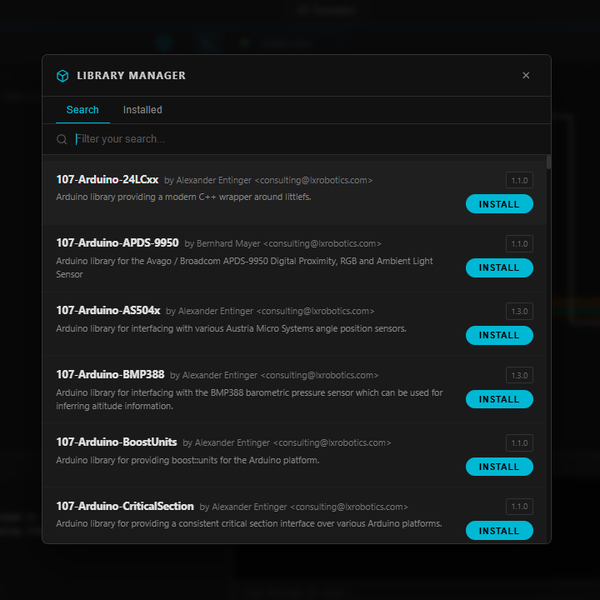
Task: Select the 107-Arduino-24LCxx library title
Action: point(107,179)
